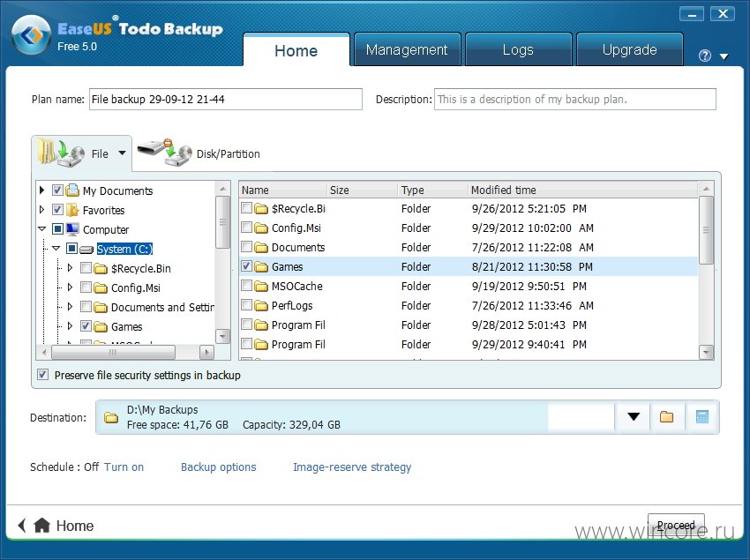Click the System (C:) drive icon
This screenshot has height=560, width=750.
point(86,250)
